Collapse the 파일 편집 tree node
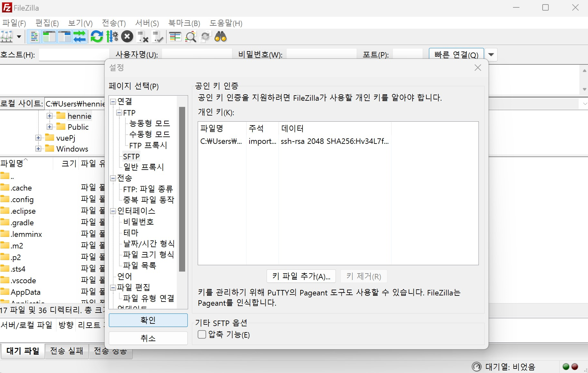This screenshot has width=588, height=373. 113,287
